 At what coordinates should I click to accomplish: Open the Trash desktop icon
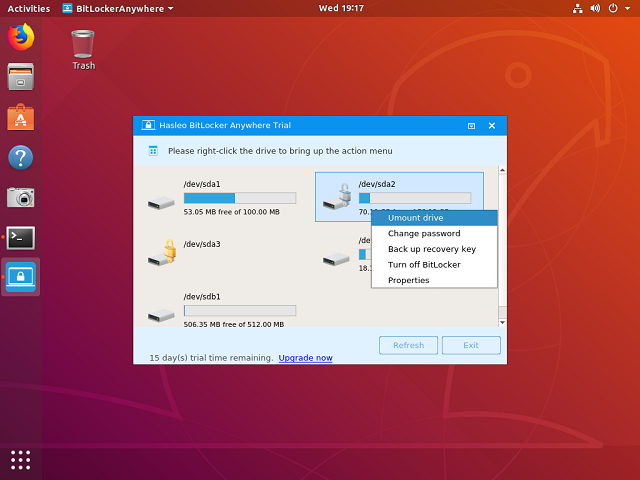coord(83,50)
